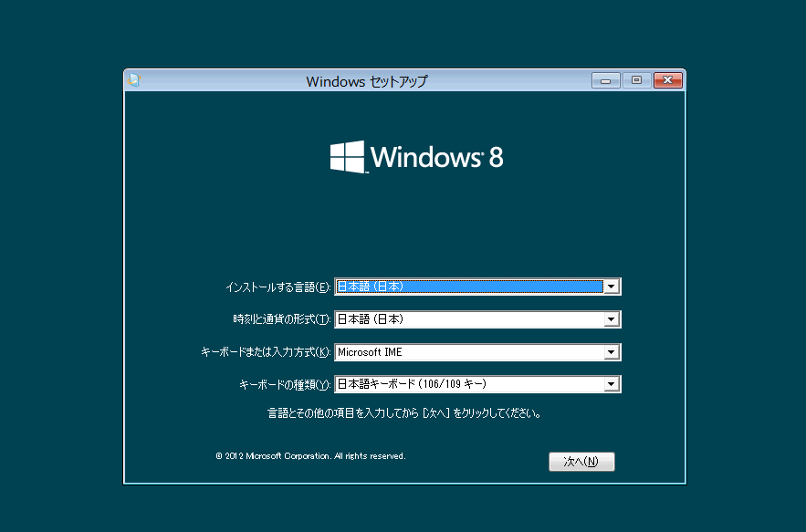Minimize the Windows セットアップ window
Image resolution: width=806 pixels, height=532 pixels.
(x=605, y=80)
